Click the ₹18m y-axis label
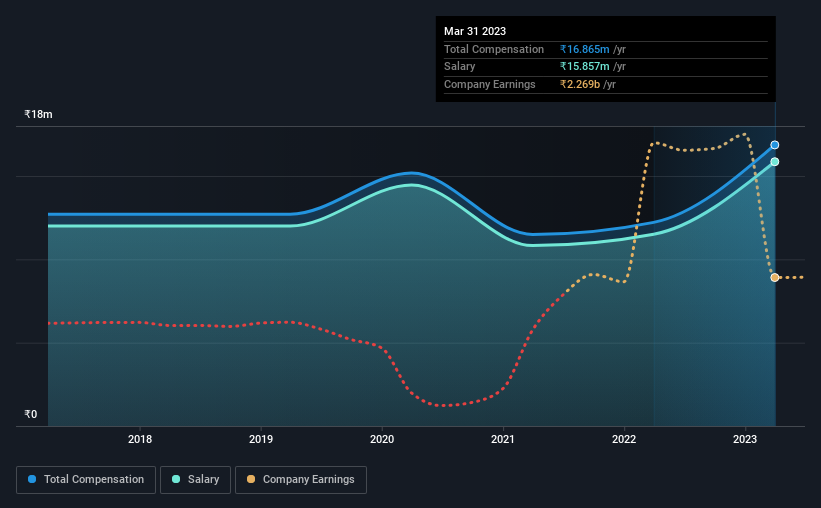821x508 pixels. pos(38,114)
